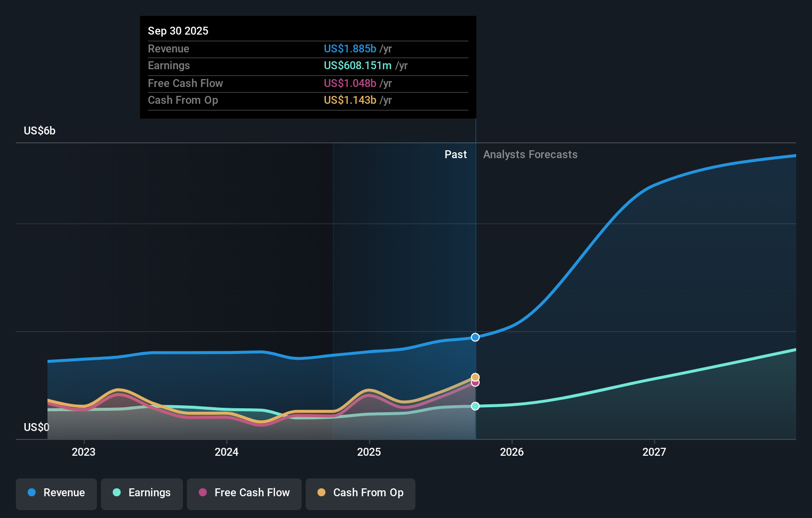Click the 2025 x-axis label

coord(369,452)
